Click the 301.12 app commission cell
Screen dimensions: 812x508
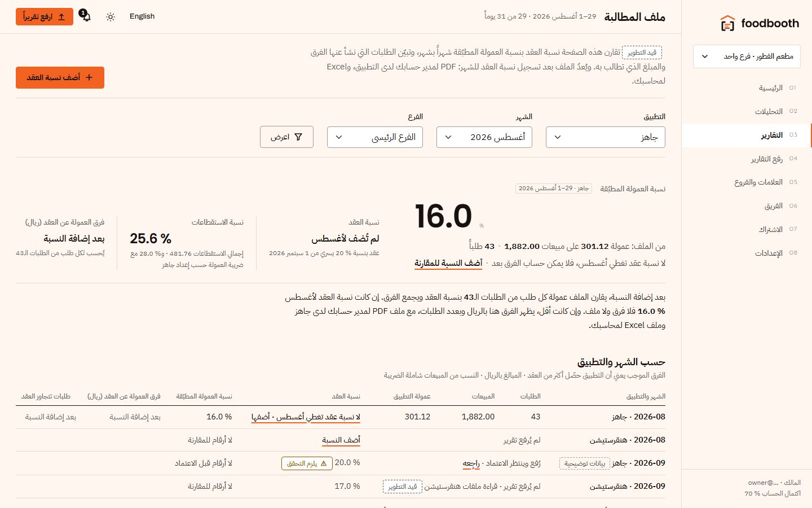[418, 417]
